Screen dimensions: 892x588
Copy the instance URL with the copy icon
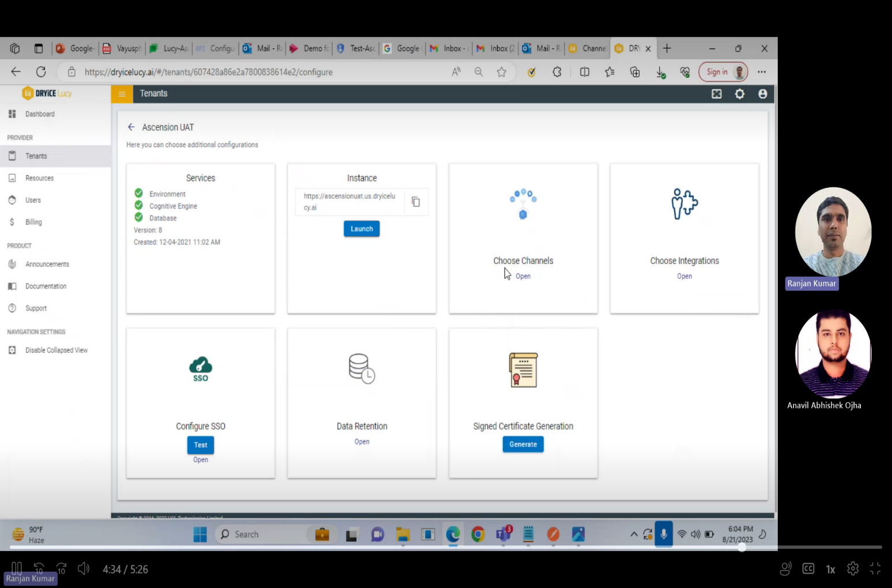(416, 202)
